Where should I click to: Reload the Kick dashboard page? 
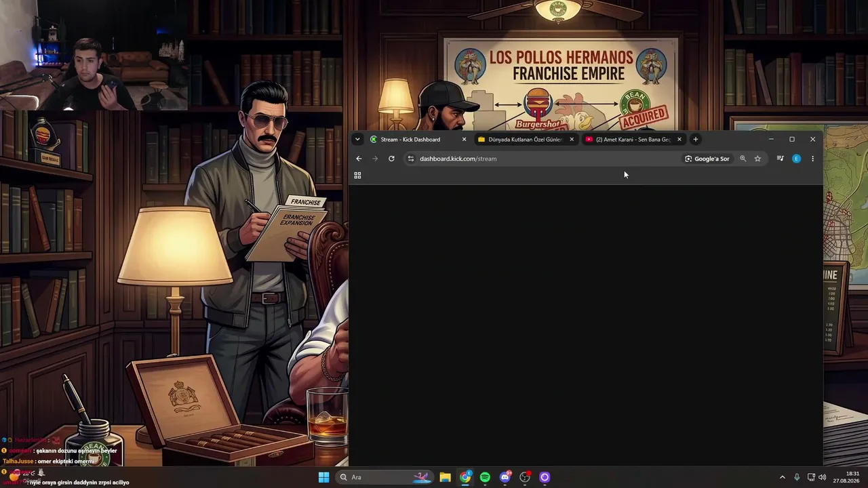coord(391,159)
